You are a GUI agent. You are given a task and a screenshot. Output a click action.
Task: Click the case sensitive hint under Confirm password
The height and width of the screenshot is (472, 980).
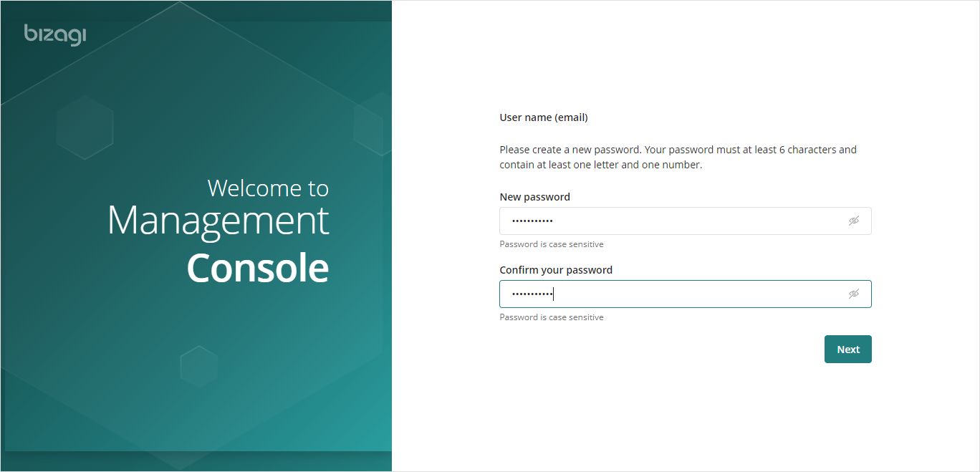pyautogui.click(x=552, y=317)
